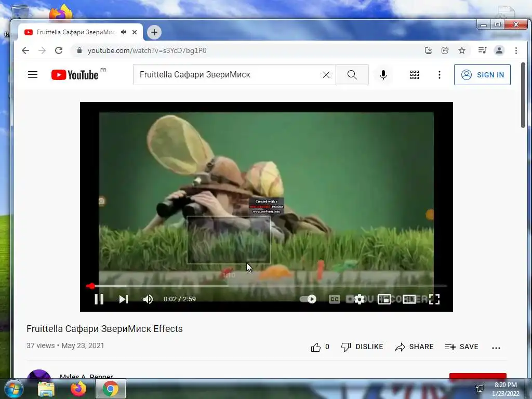View site info lock icon
This screenshot has height=399, width=532.
(79, 50)
